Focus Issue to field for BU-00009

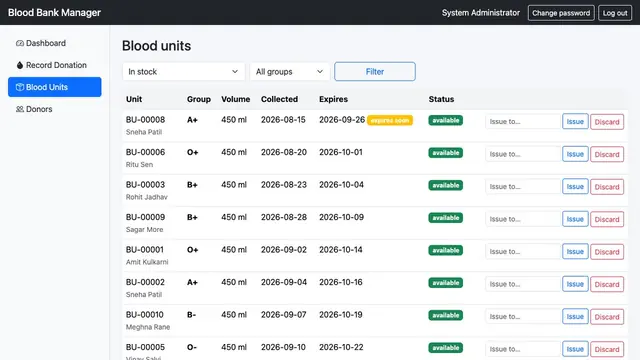[523, 219]
